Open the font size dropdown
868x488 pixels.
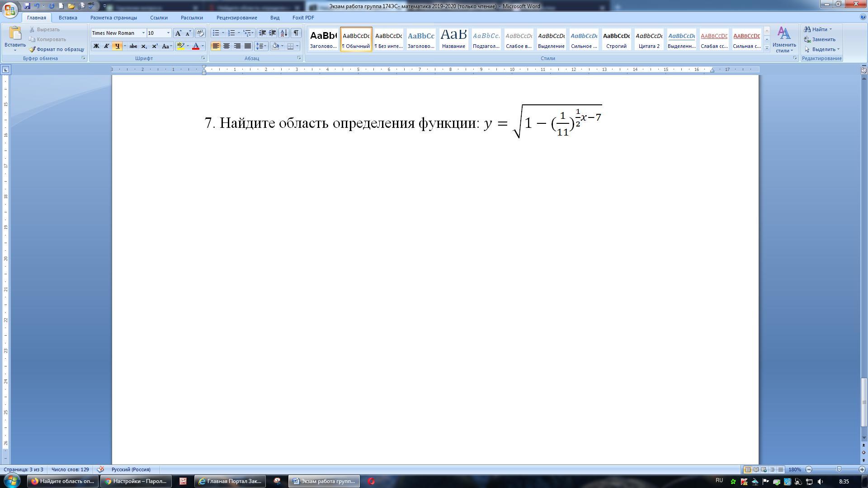[168, 33]
